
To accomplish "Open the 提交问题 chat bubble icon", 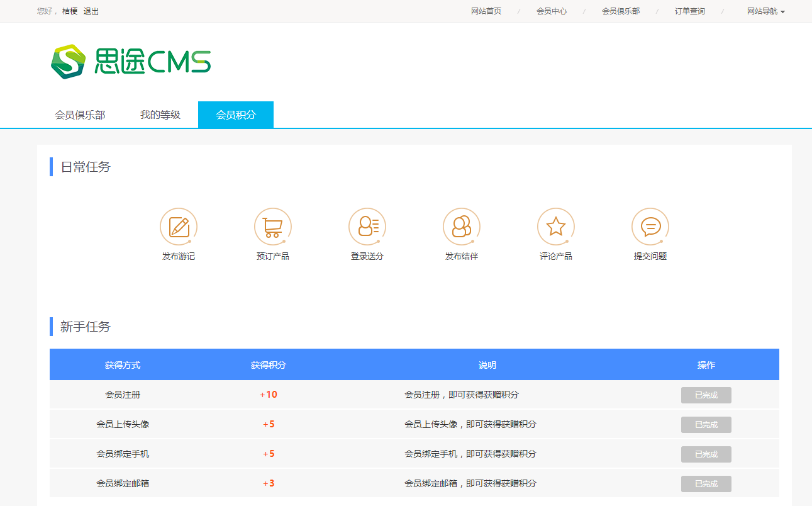I will point(650,227).
